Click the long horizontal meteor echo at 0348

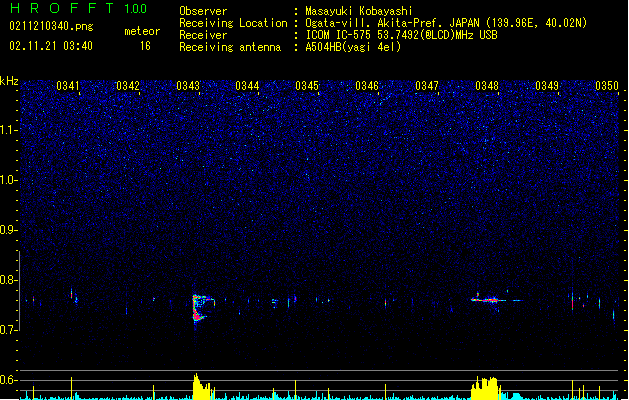pyautogui.click(x=496, y=299)
